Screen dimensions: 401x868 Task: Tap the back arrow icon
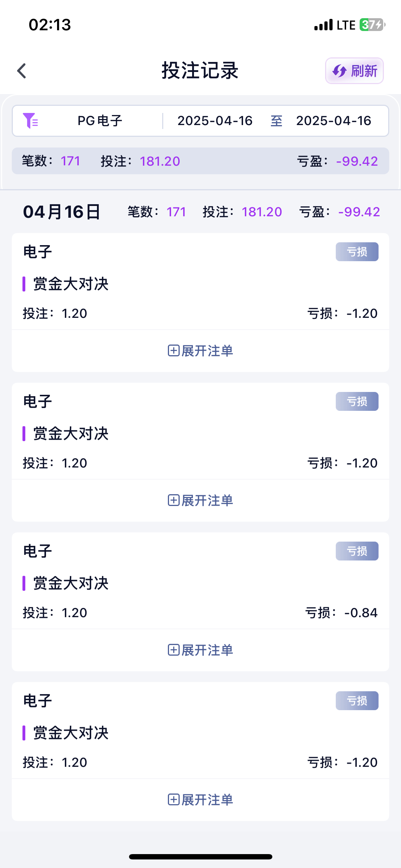click(x=22, y=71)
